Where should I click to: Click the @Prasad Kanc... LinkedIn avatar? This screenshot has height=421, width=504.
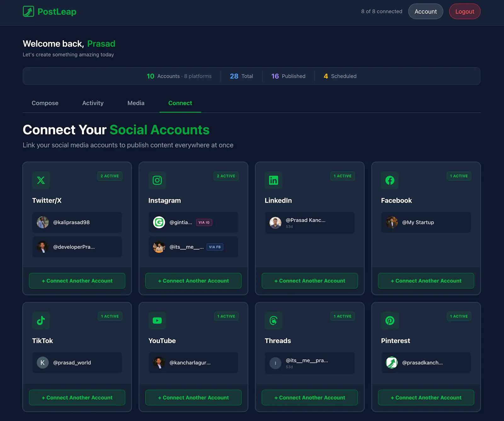(275, 223)
